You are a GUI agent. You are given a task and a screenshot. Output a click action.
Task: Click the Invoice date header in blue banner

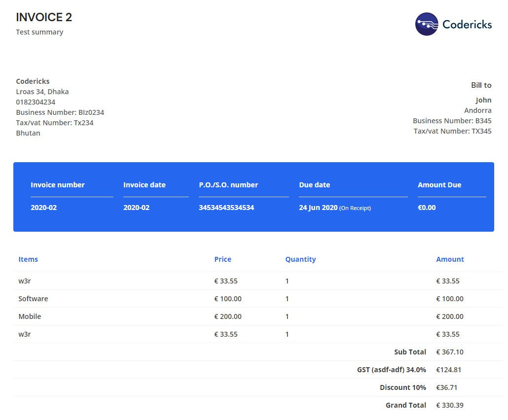[145, 185]
